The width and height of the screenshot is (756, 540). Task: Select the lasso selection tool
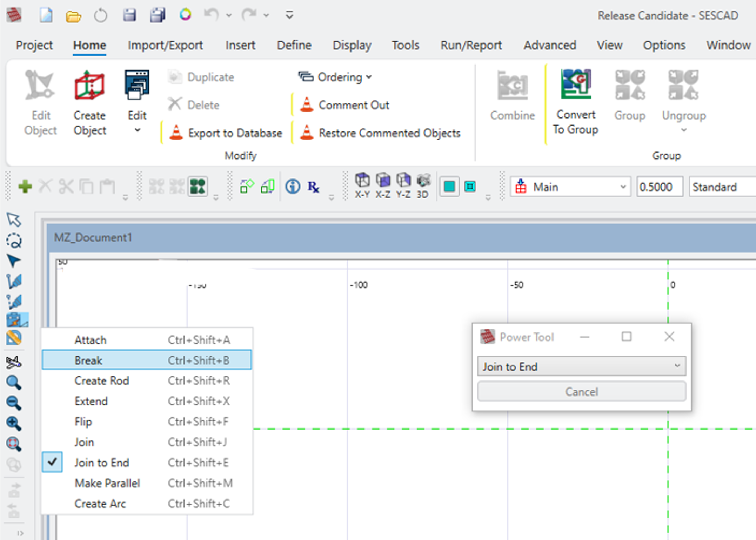[14, 241]
